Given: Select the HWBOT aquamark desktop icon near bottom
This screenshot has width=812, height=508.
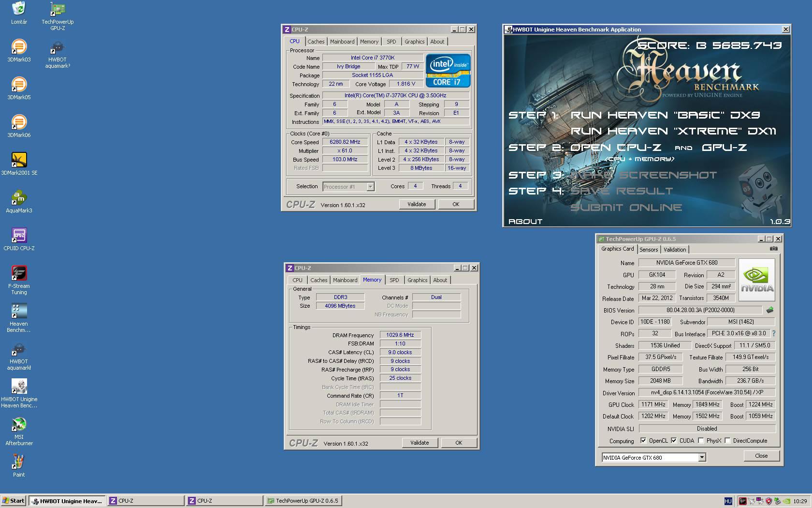Looking at the screenshot, I should (x=19, y=356).
